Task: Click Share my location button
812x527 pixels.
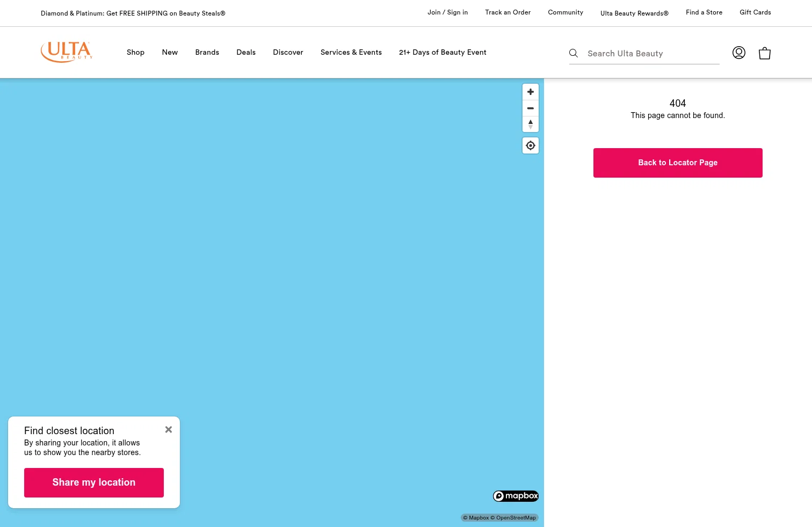Action: pos(94,482)
